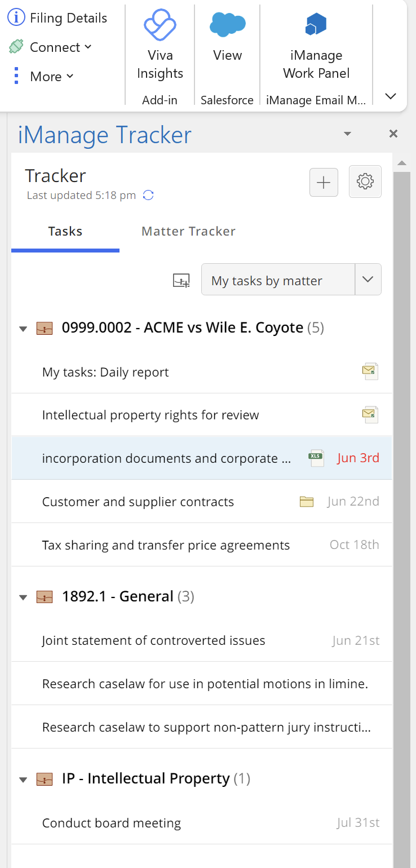
Task: Select the Tasks tab
Action: coord(65,231)
